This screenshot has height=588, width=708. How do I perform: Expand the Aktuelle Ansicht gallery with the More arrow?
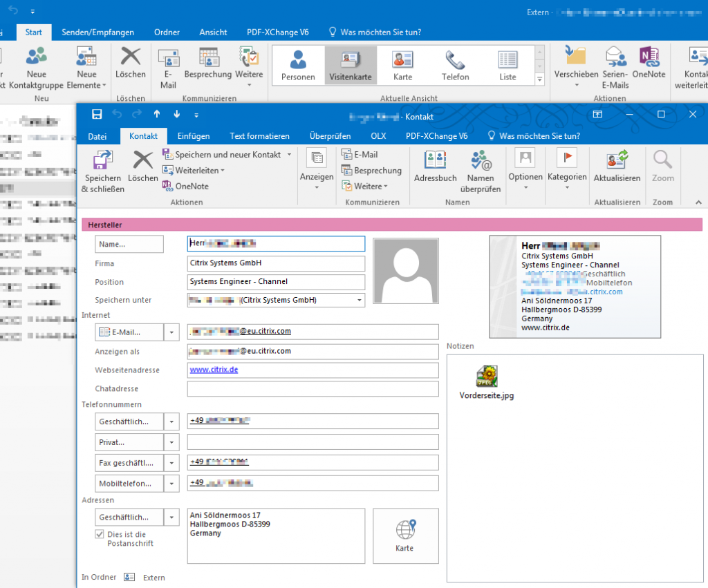(539, 79)
